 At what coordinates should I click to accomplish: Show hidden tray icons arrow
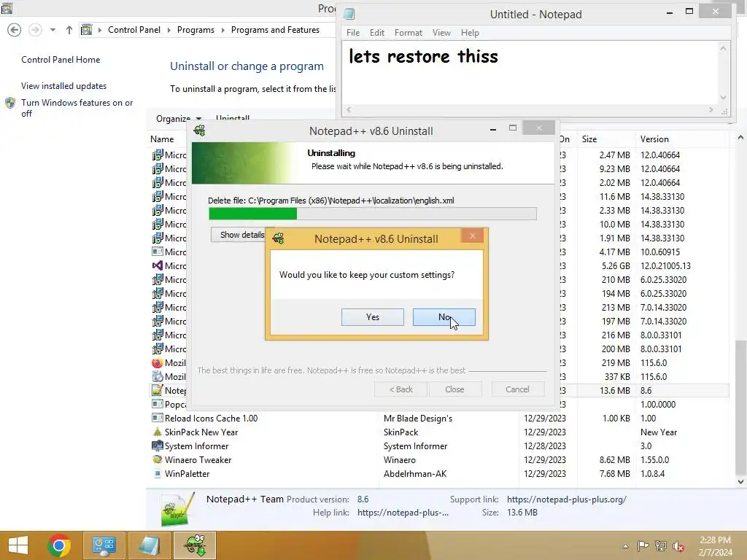coord(625,546)
